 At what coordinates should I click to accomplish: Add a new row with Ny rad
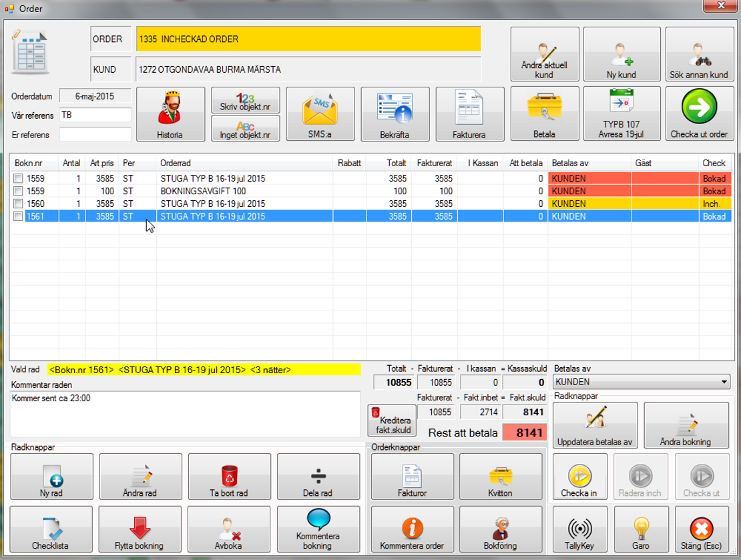51,477
